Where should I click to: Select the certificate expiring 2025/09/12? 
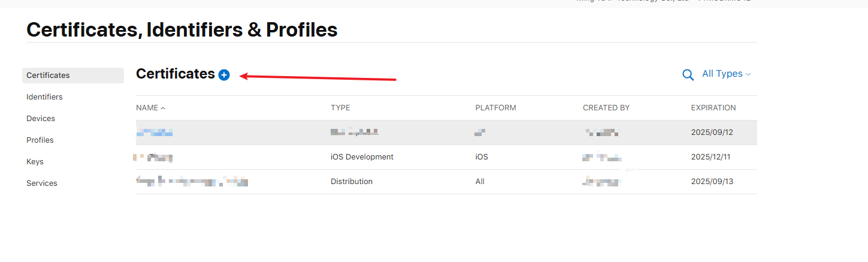(x=712, y=132)
